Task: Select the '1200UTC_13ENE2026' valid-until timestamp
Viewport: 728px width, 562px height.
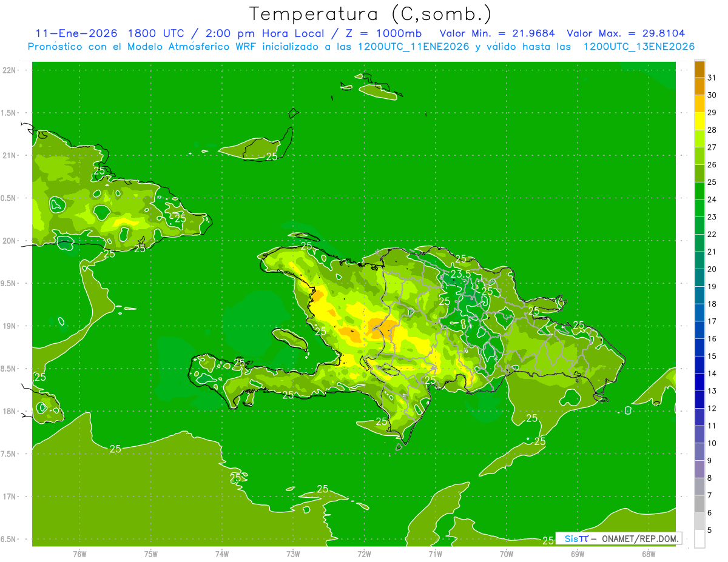Action: coord(639,47)
